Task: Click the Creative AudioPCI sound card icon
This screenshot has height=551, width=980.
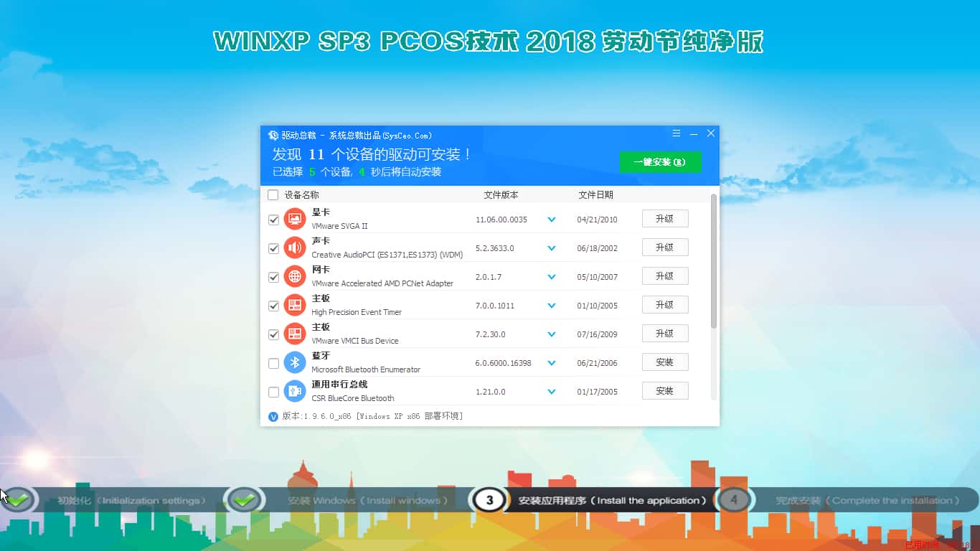Action: tap(294, 248)
